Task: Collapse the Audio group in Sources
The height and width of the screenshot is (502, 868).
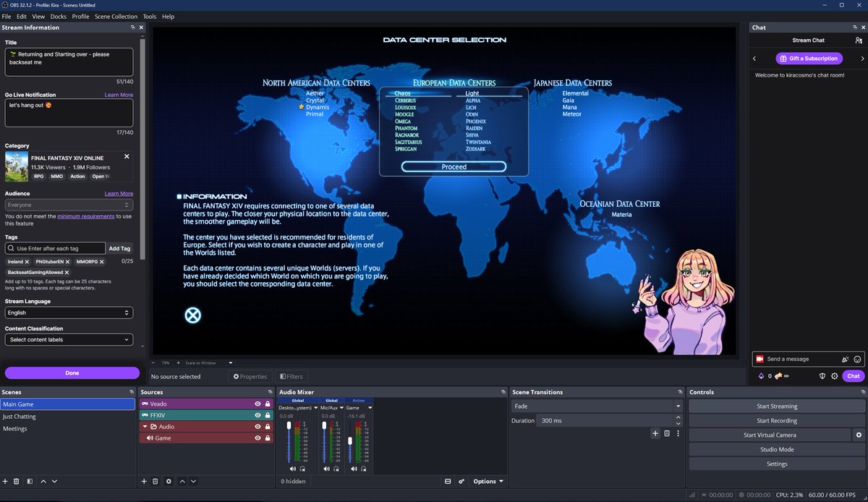Action: pyautogui.click(x=144, y=427)
